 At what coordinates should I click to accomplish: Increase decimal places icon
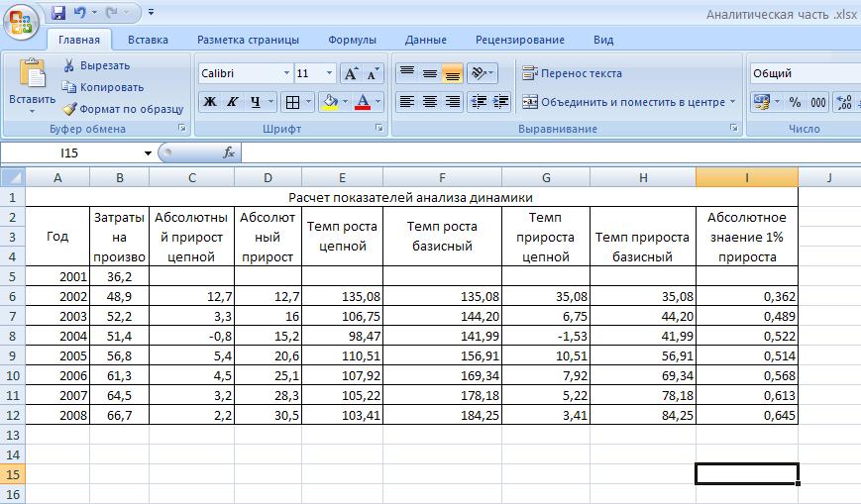coord(844,102)
